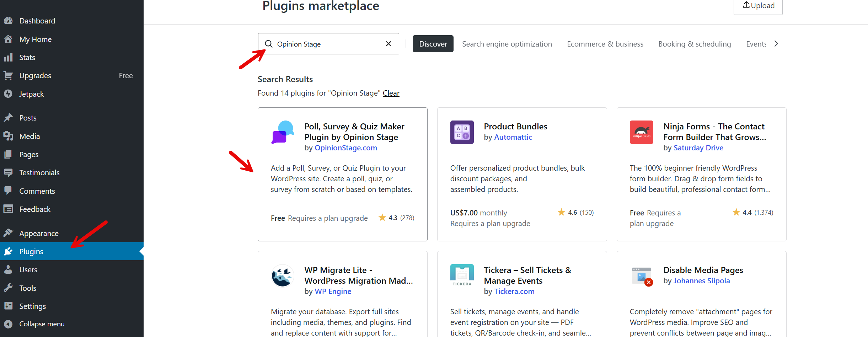
Task: Open the Upgrades cart icon
Action: (9, 75)
